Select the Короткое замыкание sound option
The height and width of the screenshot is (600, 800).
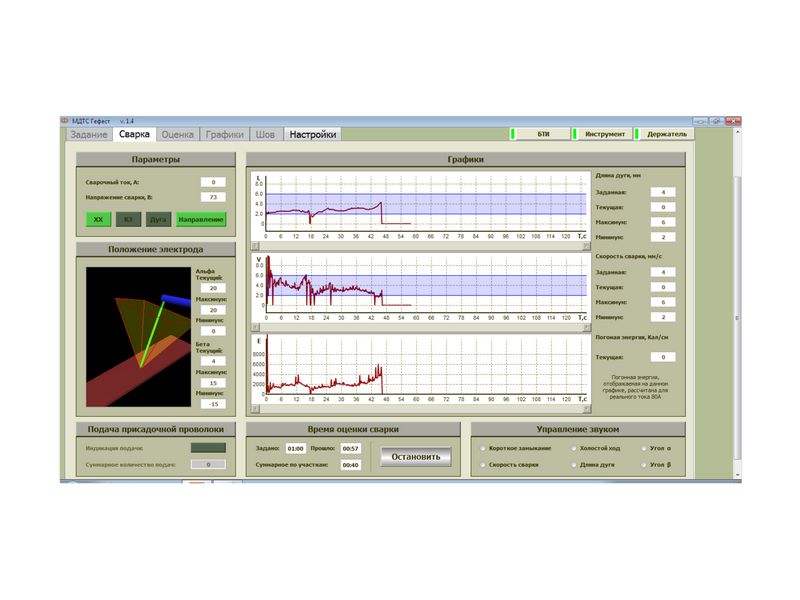(x=484, y=448)
